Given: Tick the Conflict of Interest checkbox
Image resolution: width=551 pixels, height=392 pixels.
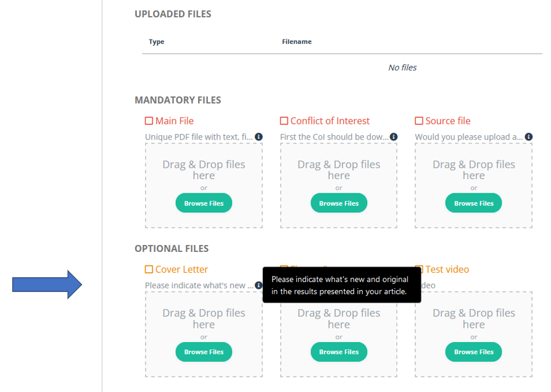Looking at the screenshot, I should [284, 121].
